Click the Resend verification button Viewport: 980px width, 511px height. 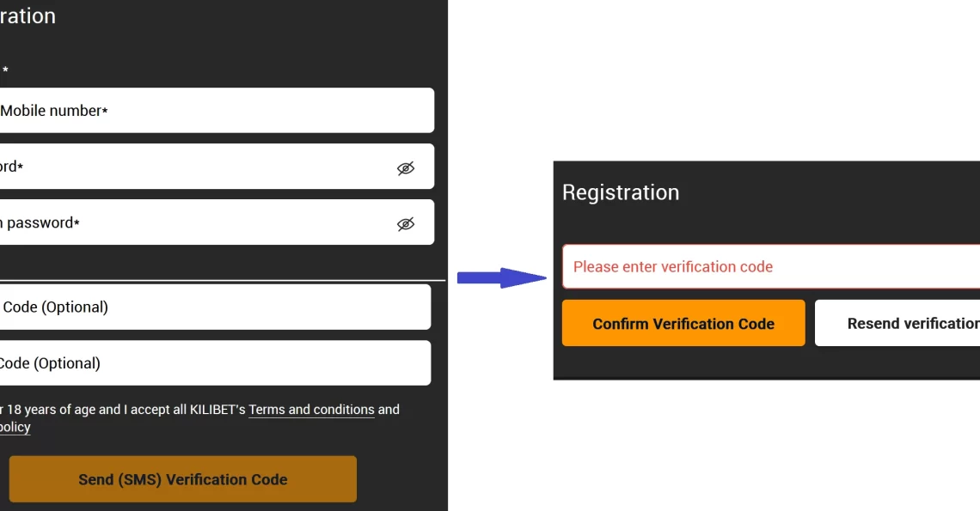[897, 323]
